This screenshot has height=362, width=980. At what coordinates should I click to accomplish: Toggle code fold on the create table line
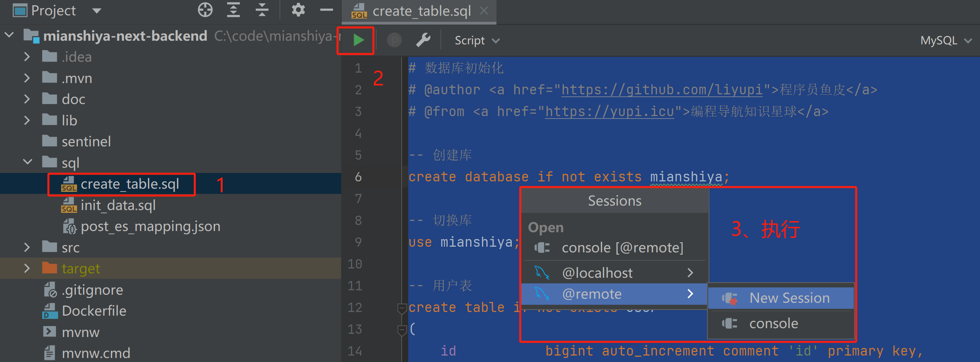(x=402, y=308)
